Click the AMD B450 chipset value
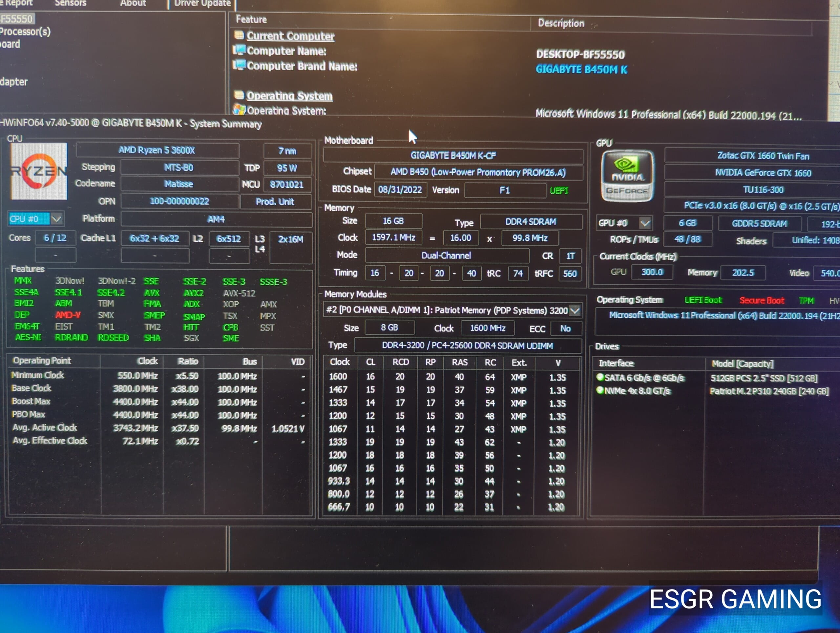 tap(478, 172)
